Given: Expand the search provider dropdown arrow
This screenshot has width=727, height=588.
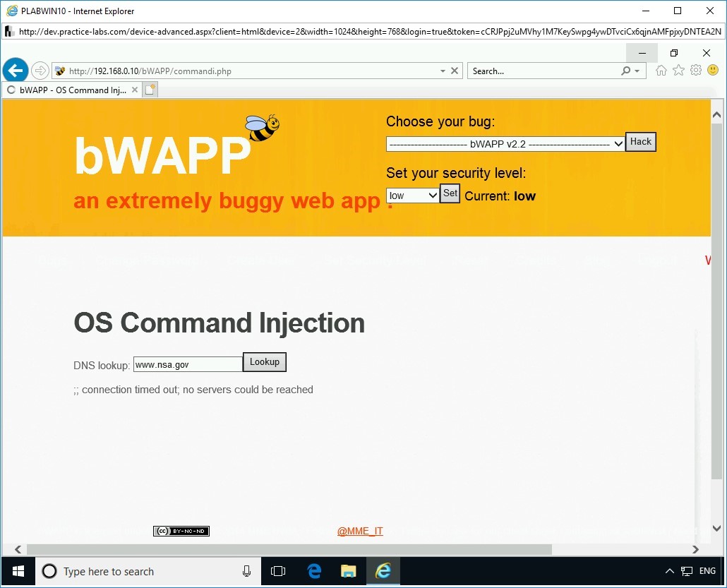Looking at the screenshot, I should tap(637, 71).
